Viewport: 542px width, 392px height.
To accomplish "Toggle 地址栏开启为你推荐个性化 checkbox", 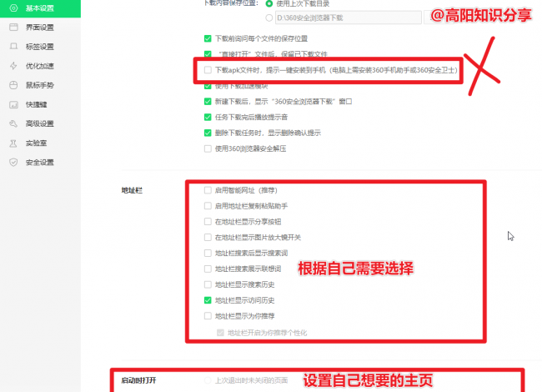I will [220, 333].
